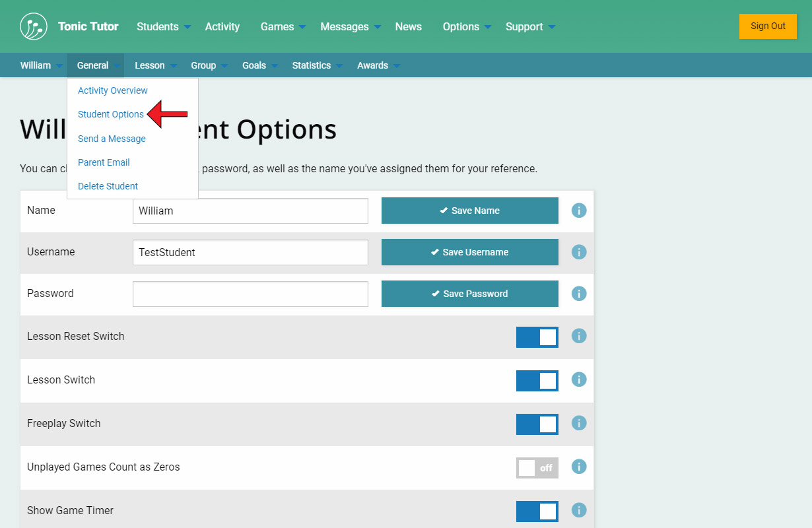The width and height of the screenshot is (812, 528).
Task: Choose Parent Email in the dropdown menu
Action: tap(104, 162)
